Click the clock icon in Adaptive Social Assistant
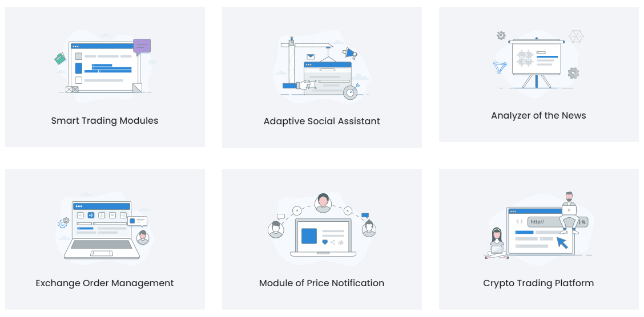This screenshot has height=317, width=644. (x=350, y=92)
